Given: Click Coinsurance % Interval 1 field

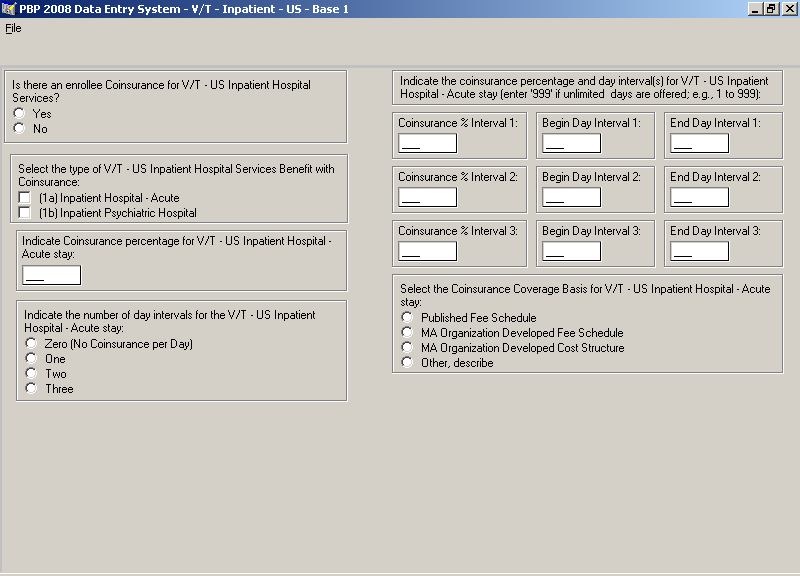Looking at the screenshot, I should pyautogui.click(x=428, y=143).
